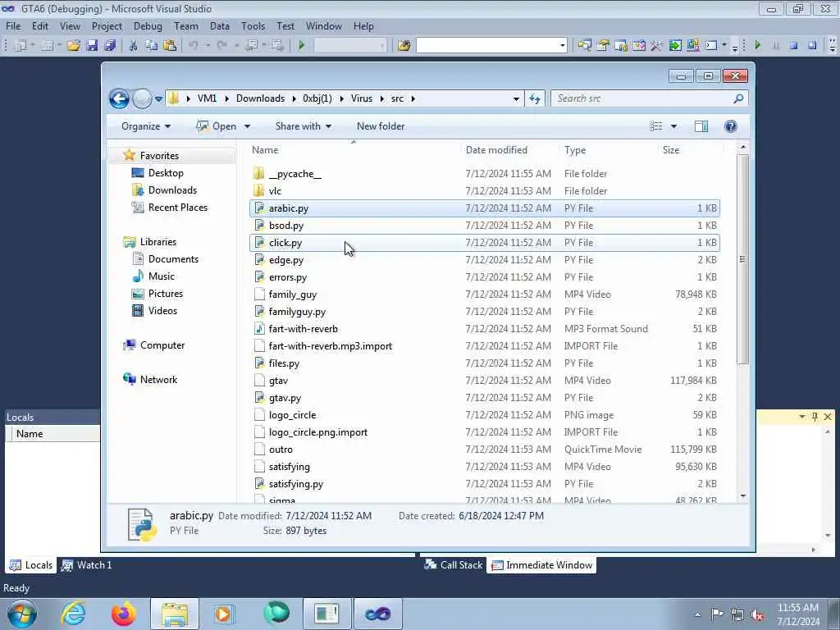Click the Redo arrow icon

[221, 46]
